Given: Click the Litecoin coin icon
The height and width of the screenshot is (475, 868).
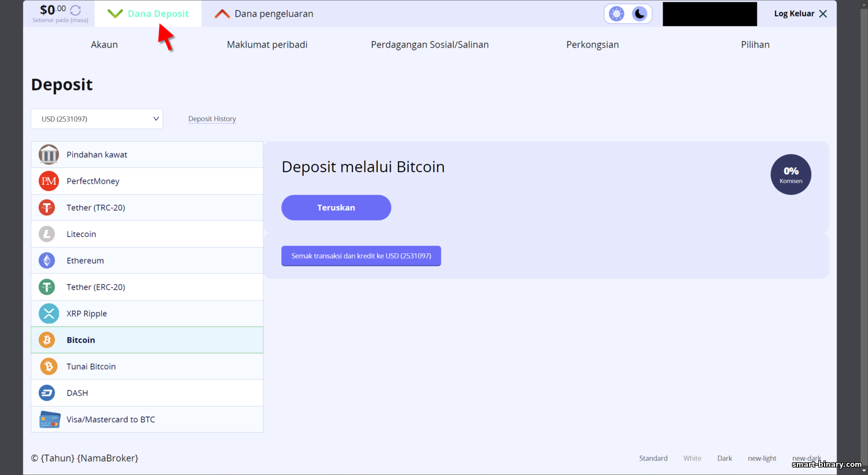Looking at the screenshot, I should (x=47, y=234).
